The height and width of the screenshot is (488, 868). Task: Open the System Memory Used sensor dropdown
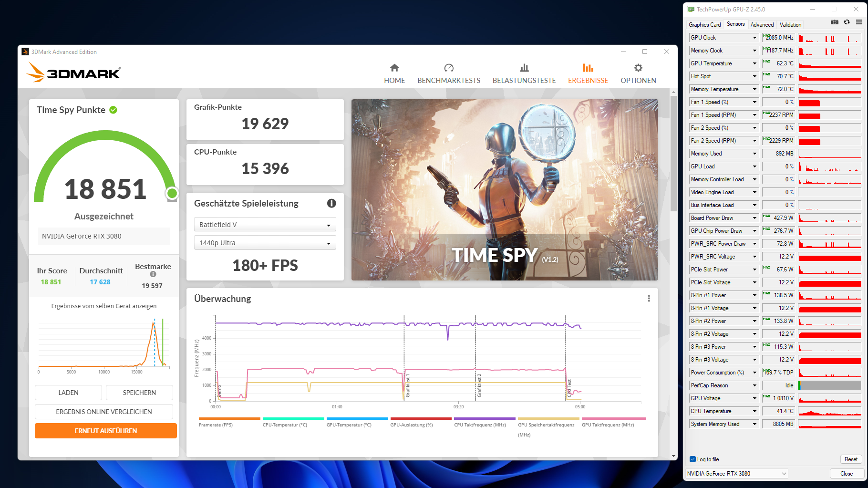[x=754, y=424]
